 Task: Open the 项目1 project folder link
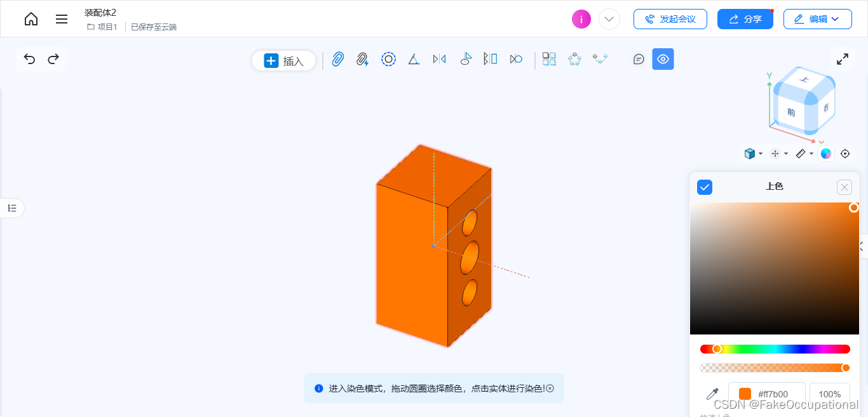coord(102,27)
